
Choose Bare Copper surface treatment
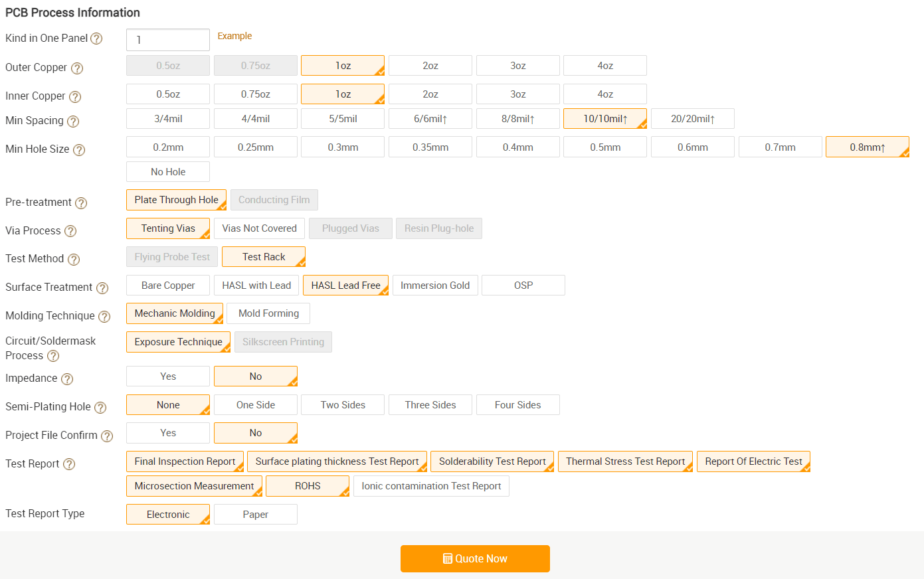(x=168, y=286)
